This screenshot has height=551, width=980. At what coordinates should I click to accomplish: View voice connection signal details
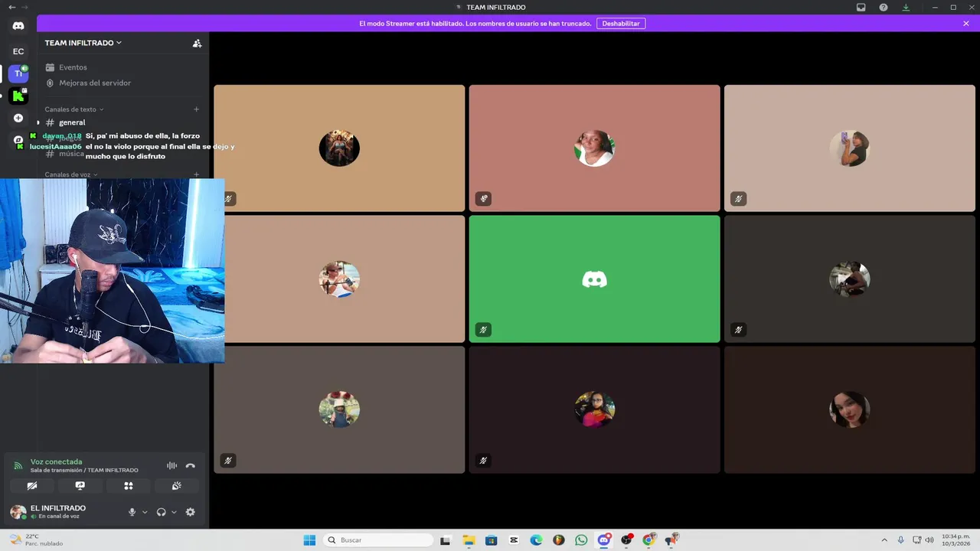18,465
